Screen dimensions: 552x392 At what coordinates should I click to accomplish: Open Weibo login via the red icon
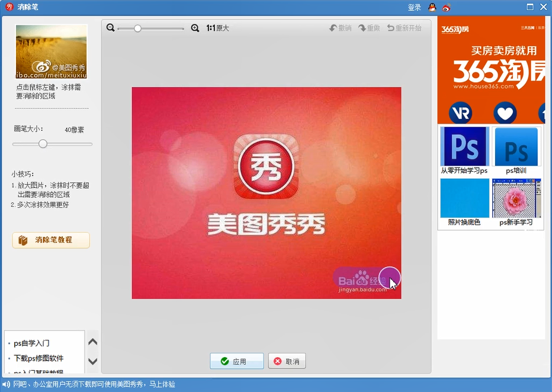(447, 7)
